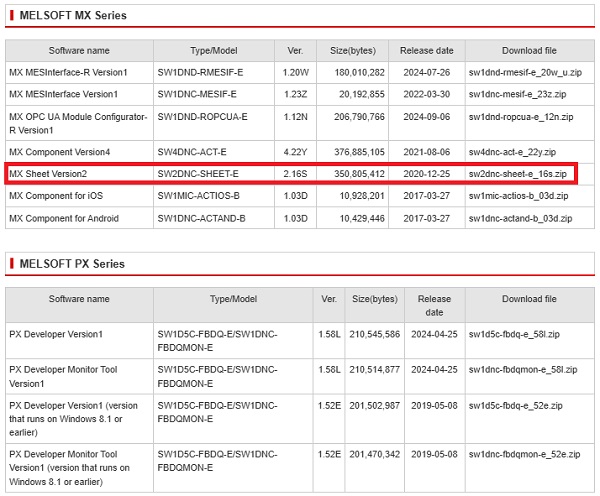The width and height of the screenshot is (600, 496).
Task: Click version 4.22Y cell
Action: pos(295,152)
